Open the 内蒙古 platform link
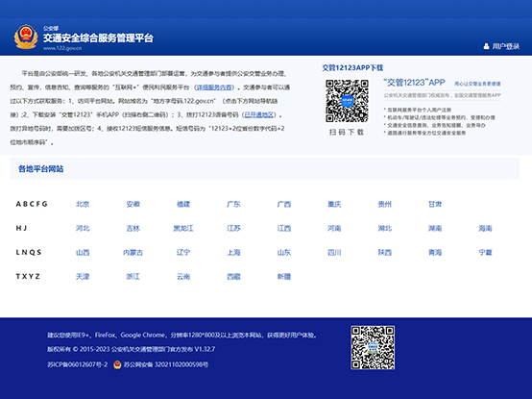Viewport: 532px width, 399px height. click(x=133, y=252)
